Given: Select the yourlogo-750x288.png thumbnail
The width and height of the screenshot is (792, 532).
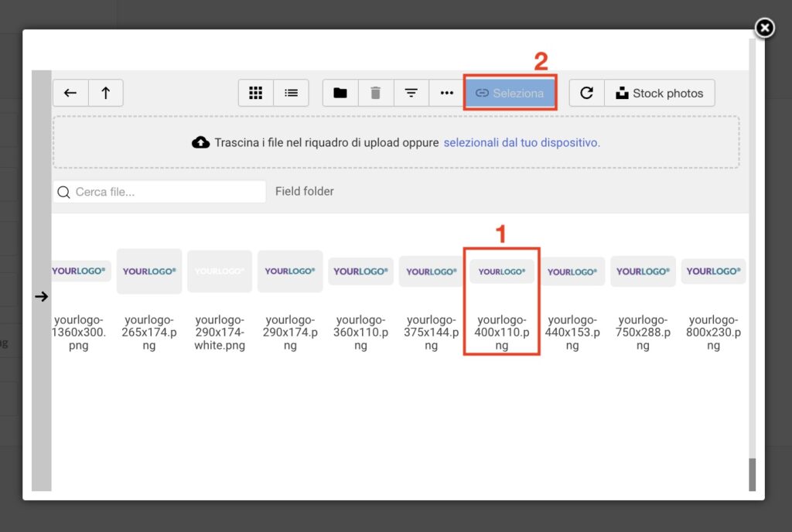Looking at the screenshot, I should (643, 271).
